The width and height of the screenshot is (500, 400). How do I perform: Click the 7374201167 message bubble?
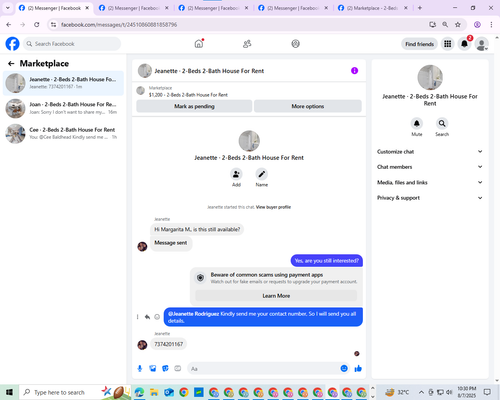point(169,344)
